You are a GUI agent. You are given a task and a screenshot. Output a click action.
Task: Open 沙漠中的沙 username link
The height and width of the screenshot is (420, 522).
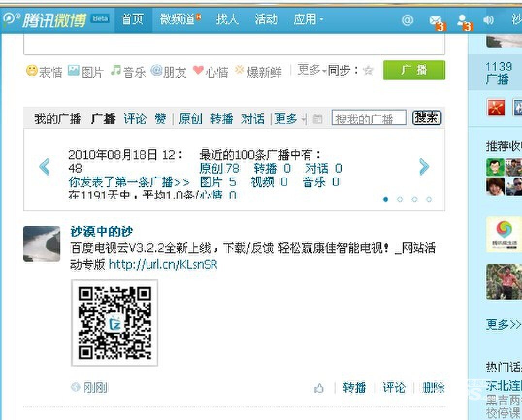[x=101, y=231]
